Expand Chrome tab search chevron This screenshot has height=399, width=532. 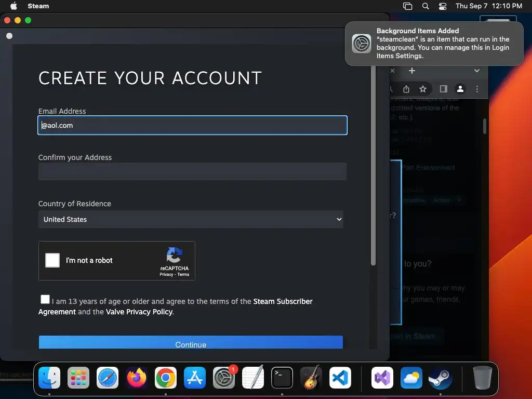477,71
